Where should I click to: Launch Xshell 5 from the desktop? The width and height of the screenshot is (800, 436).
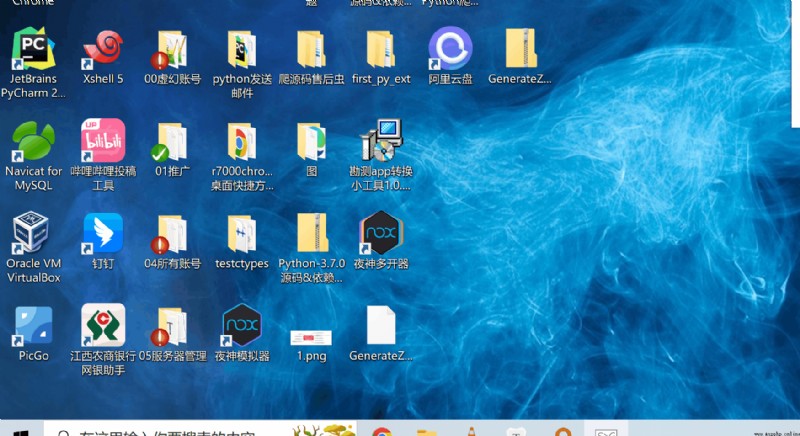point(103,48)
